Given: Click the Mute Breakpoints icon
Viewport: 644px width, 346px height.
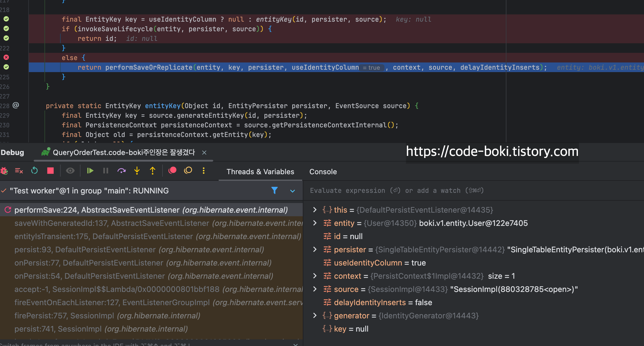Looking at the screenshot, I should (x=188, y=171).
